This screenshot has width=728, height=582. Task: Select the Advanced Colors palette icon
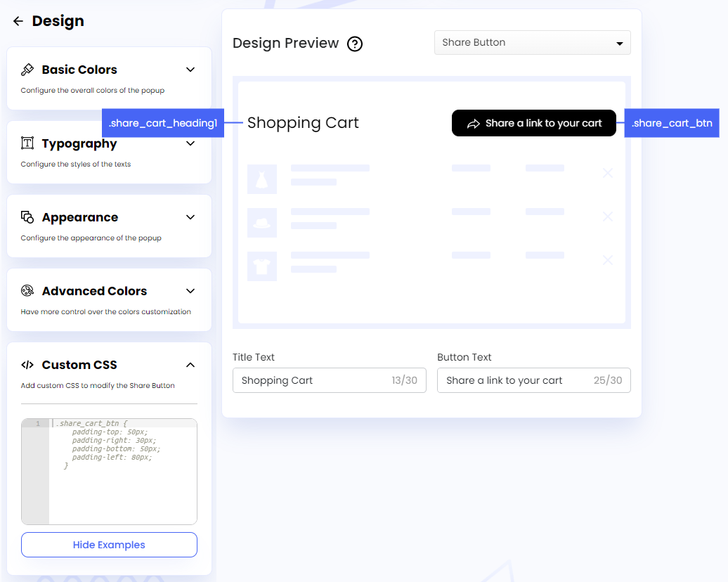(27, 290)
